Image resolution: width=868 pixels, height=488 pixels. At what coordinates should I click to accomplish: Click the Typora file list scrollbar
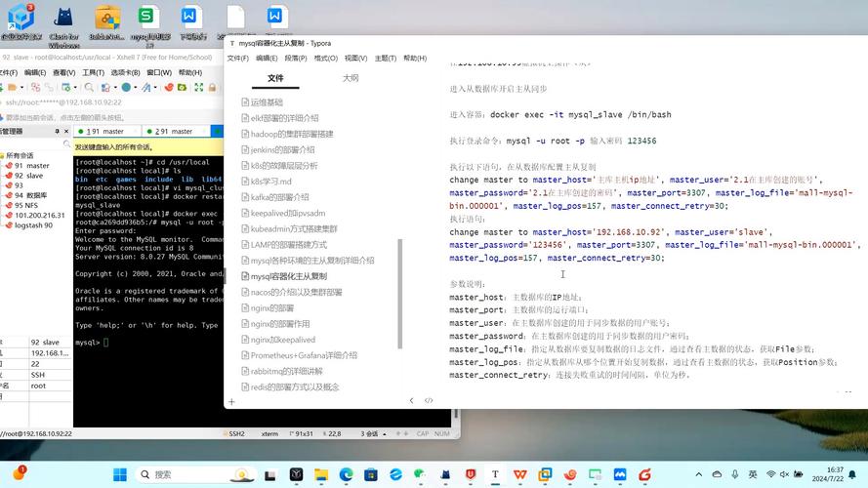399,294
